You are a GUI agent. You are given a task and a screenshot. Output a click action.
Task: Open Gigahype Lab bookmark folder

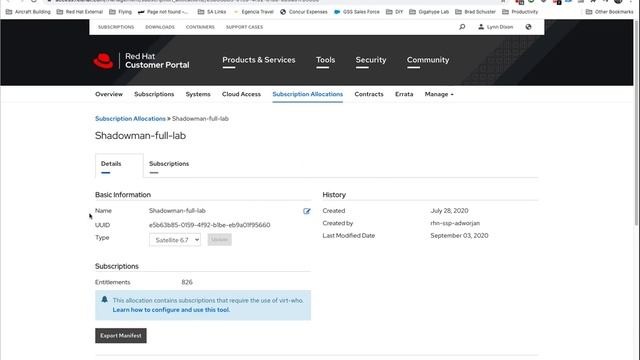pyautogui.click(x=429, y=12)
